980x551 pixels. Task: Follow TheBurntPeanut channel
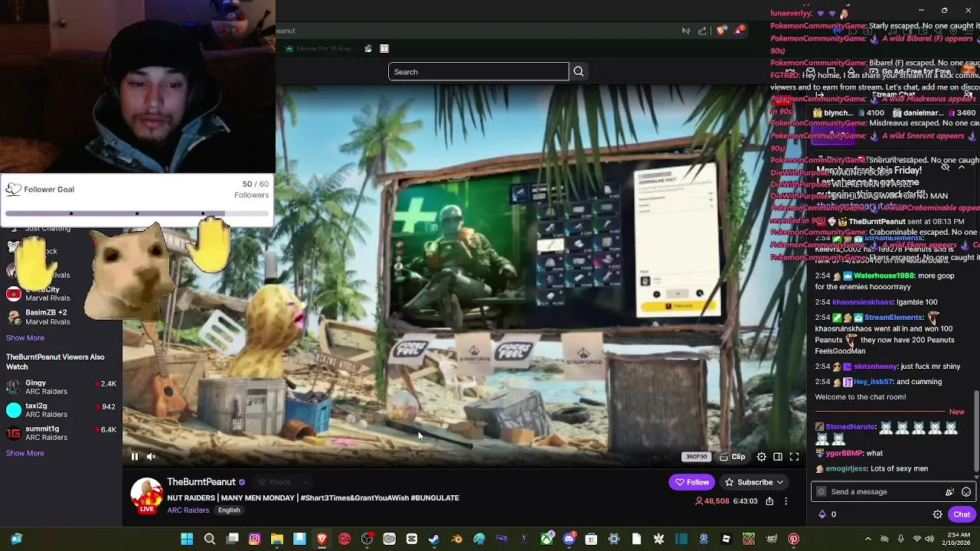[x=692, y=482]
